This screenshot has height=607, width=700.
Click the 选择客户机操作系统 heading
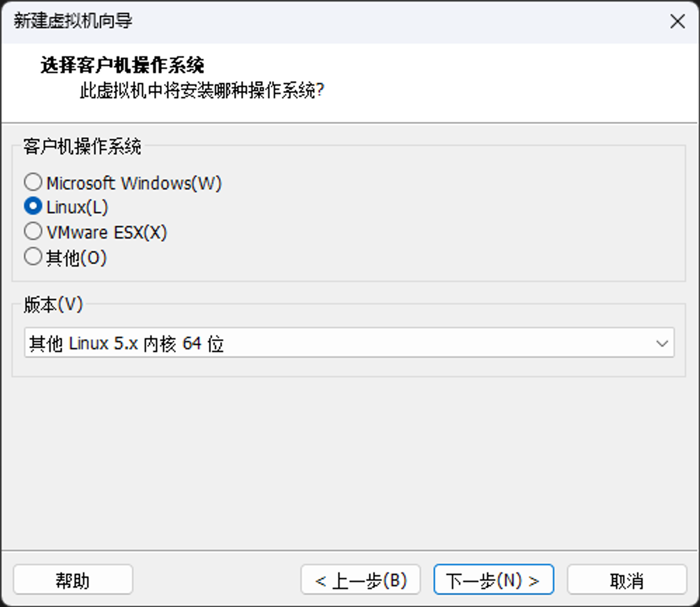click(122, 65)
